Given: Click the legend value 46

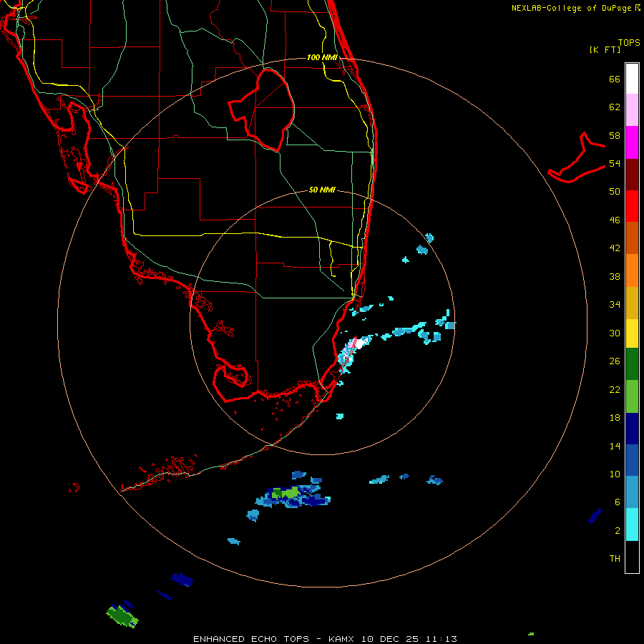Looking at the screenshot, I should pyautogui.click(x=615, y=220).
